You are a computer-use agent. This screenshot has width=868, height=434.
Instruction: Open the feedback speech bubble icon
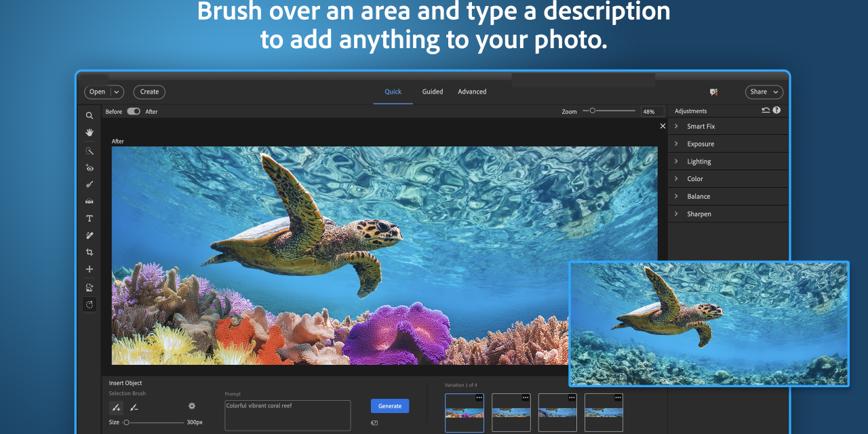point(713,92)
